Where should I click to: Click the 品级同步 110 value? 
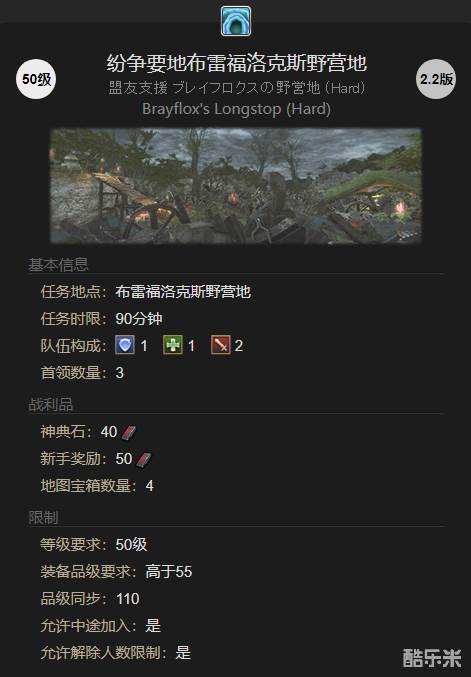[x=127, y=599]
